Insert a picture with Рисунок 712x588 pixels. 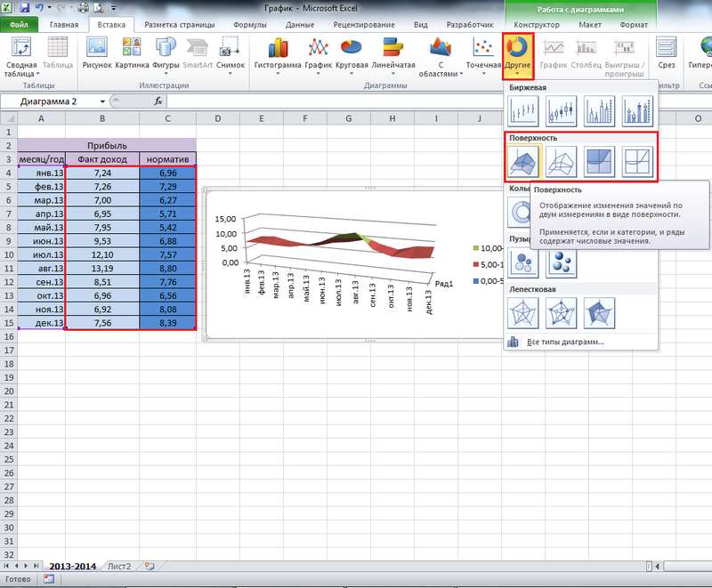(x=97, y=53)
